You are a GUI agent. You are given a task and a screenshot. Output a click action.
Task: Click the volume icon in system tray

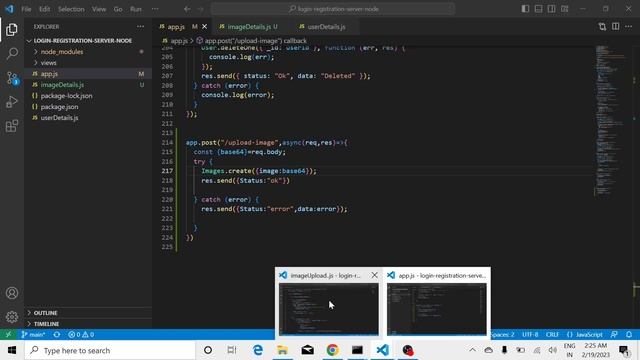553,350
